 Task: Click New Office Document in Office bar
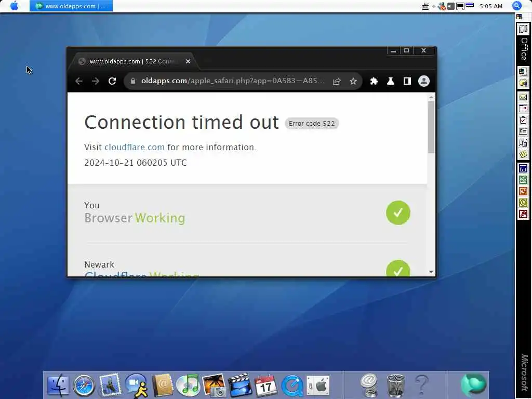click(x=523, y=72)
